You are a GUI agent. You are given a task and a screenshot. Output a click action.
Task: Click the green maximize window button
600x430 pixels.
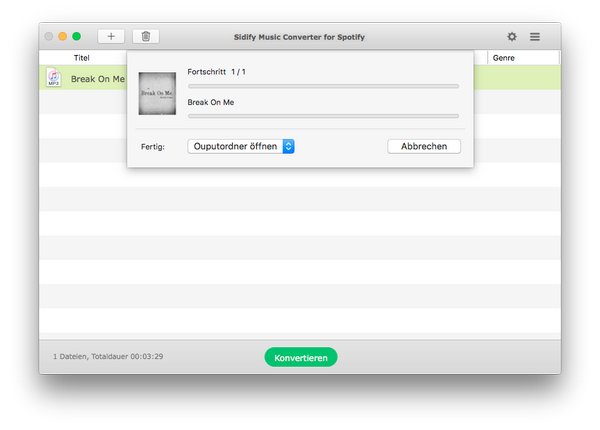coord(77,36)
